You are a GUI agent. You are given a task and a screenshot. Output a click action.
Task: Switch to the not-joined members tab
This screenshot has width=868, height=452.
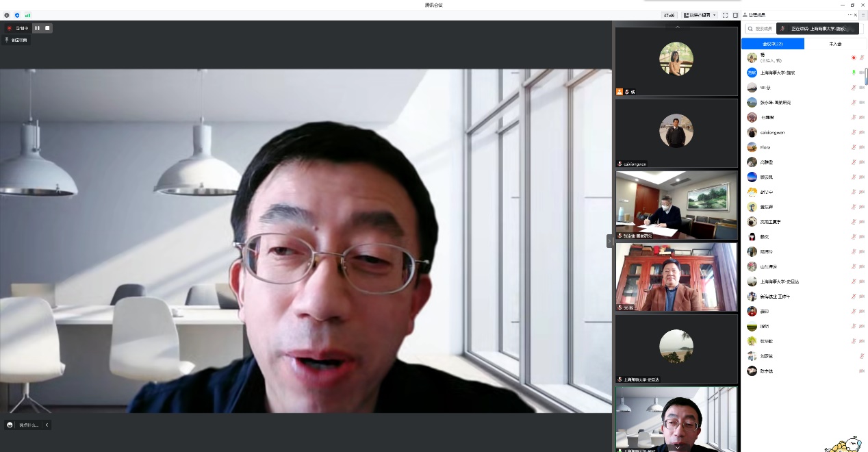tap(835, 44)
